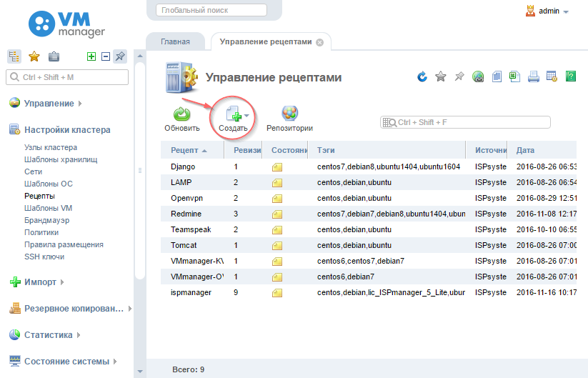This screenshot has width=588, height=378.
Task: Expand the Статистика menu section
Action: [x=48, y=335]
